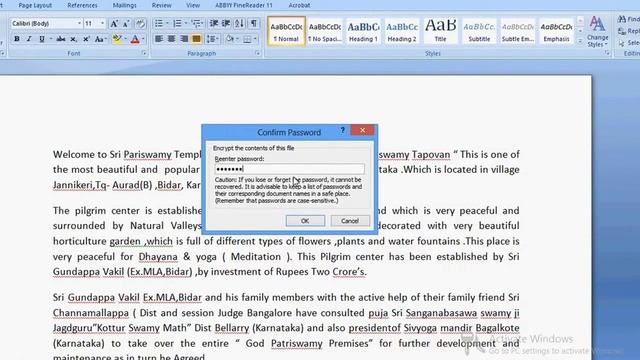Apply the Title style
Screen dimensions: 640x360
(440, 31)
